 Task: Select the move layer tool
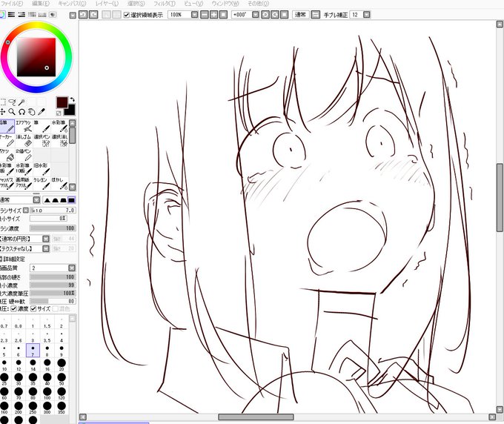2,112
